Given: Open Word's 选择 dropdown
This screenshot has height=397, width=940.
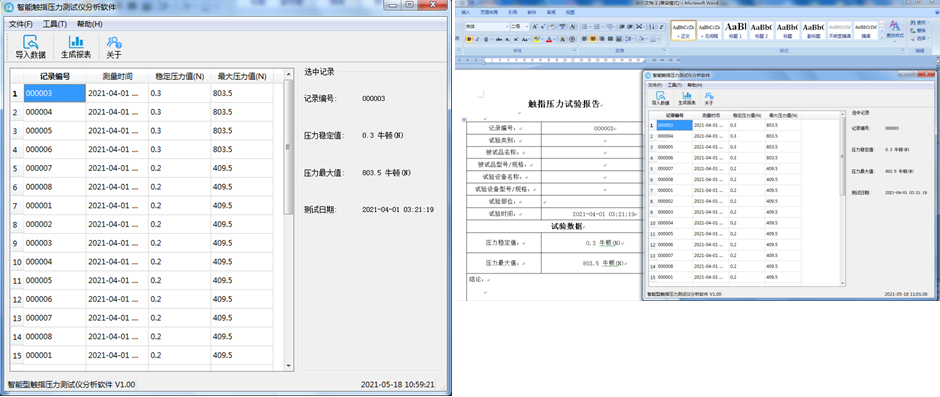Looking at the screenshot, I should click(x=921, y=38).
